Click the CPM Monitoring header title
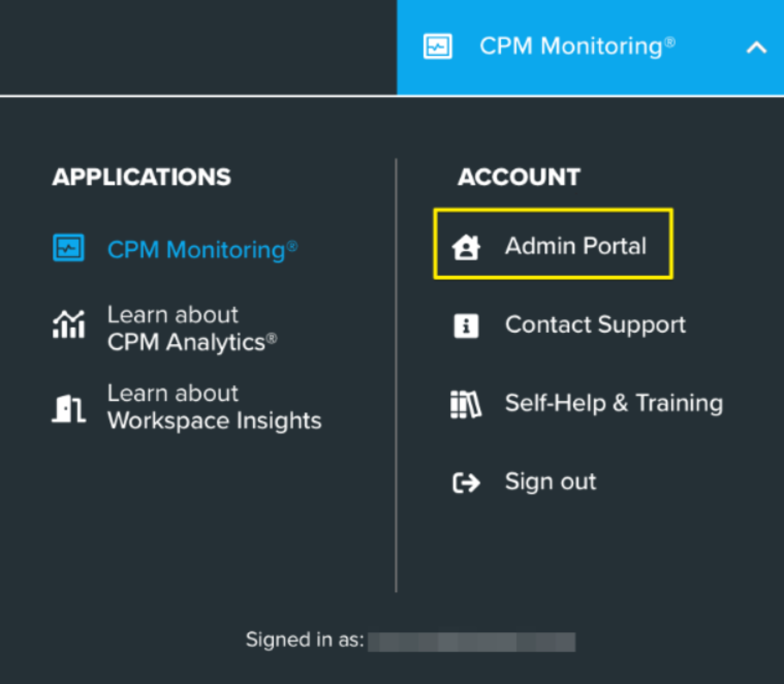The height and width of the screenshot is (684, 784). tap(577, 46)
